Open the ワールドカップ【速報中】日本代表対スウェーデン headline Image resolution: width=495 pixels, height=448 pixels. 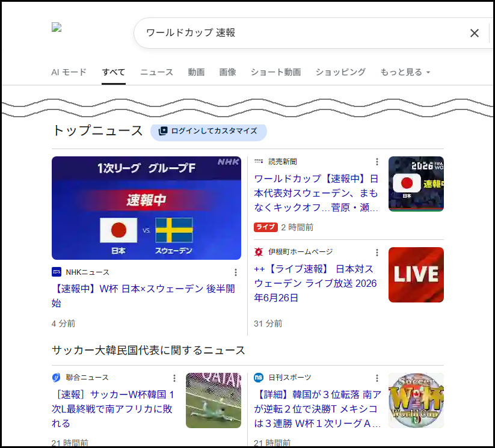(x=316, y=193)
